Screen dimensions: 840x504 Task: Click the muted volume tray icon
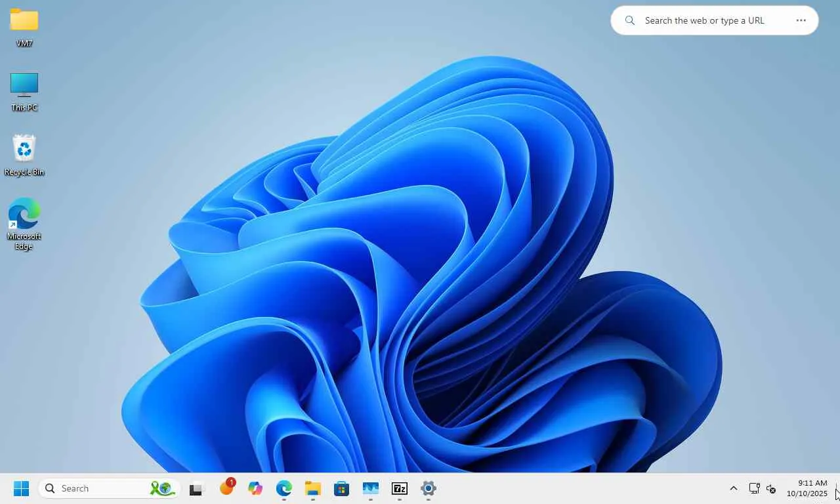[772, 489]
